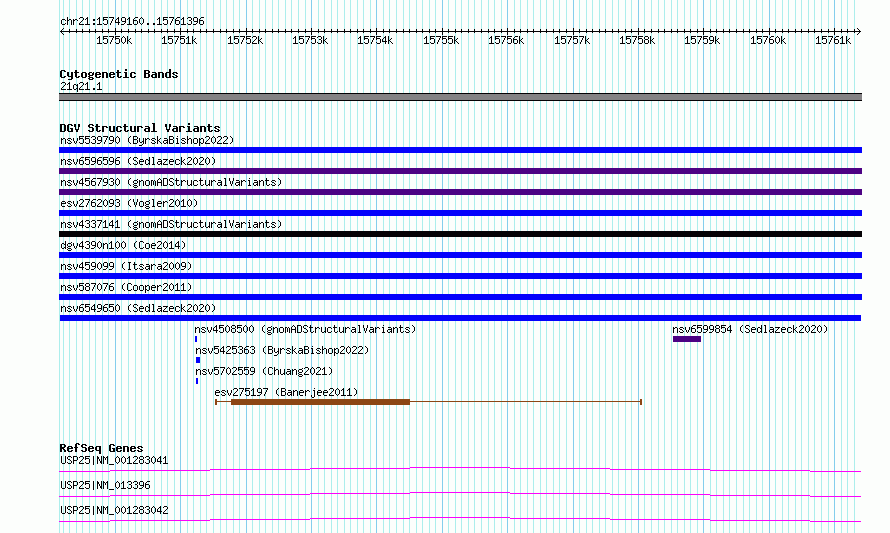This screenshot has height=533, width=890.
Task: Open variant nsv4508500 (gnomADStructuralVariants) label
Action: 305,329
